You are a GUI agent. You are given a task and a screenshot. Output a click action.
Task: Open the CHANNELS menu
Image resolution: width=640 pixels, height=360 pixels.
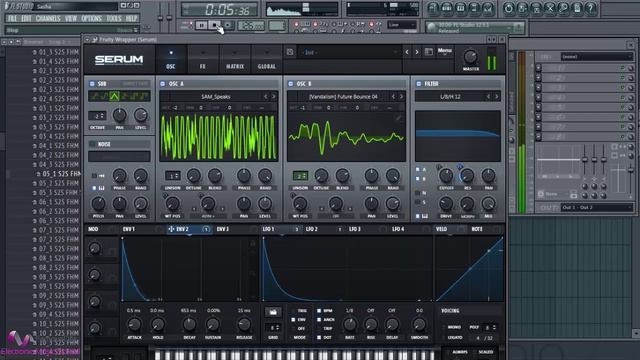(48, 19)
